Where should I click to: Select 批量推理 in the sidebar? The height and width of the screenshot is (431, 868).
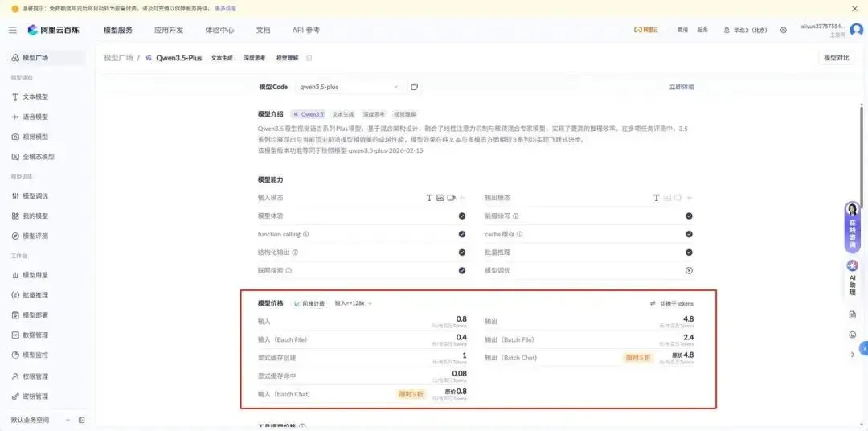coord(47,295)
